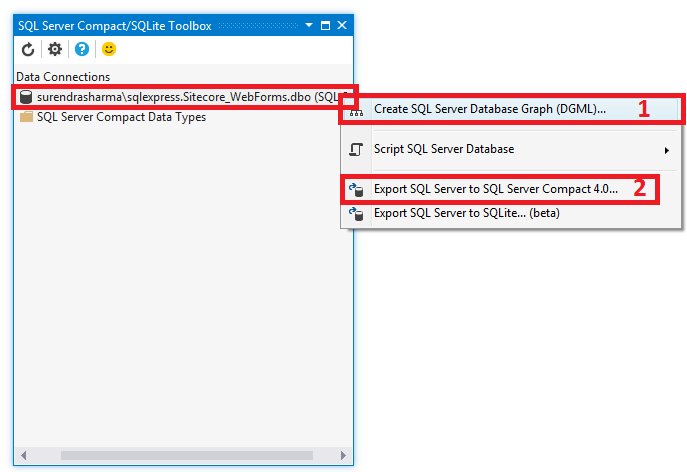The width and height of the screenshot is (687, 472).
Task: Expand the submenu arrow for Script SQL Server Database
Action: [666, 150]
